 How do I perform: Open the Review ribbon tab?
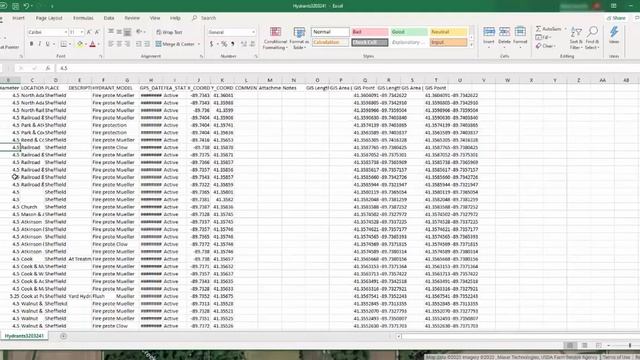pyautogui.click(x=132, y=18)
